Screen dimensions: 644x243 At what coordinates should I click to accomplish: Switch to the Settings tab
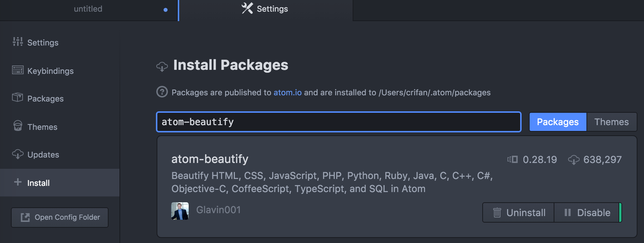266,10
